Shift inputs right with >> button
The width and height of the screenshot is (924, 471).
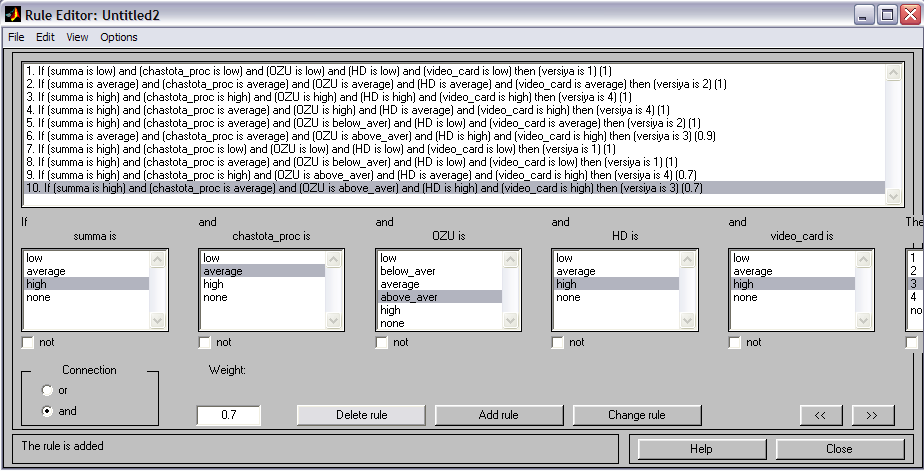873,415
